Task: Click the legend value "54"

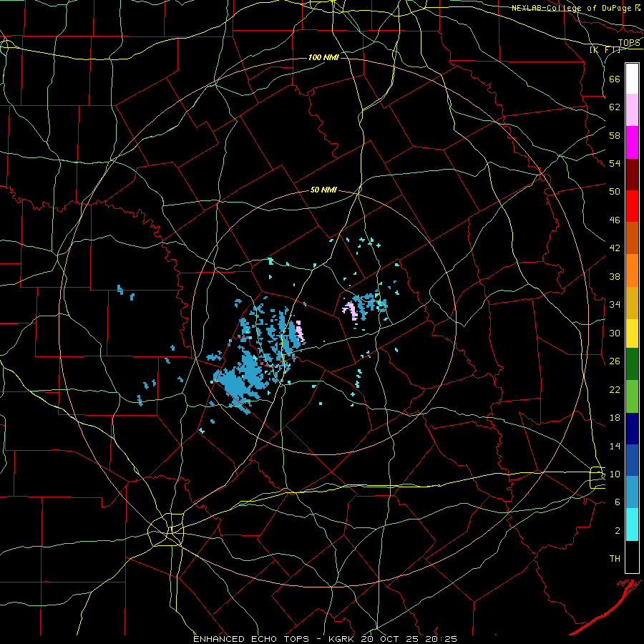Action: (x=615, y=163)
